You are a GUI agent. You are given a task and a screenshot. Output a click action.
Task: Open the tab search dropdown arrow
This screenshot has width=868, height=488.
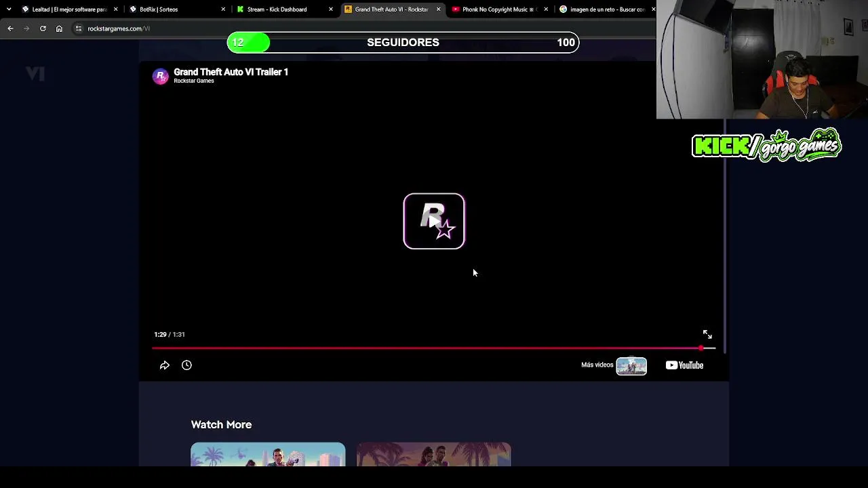click(x=9, y=9)
